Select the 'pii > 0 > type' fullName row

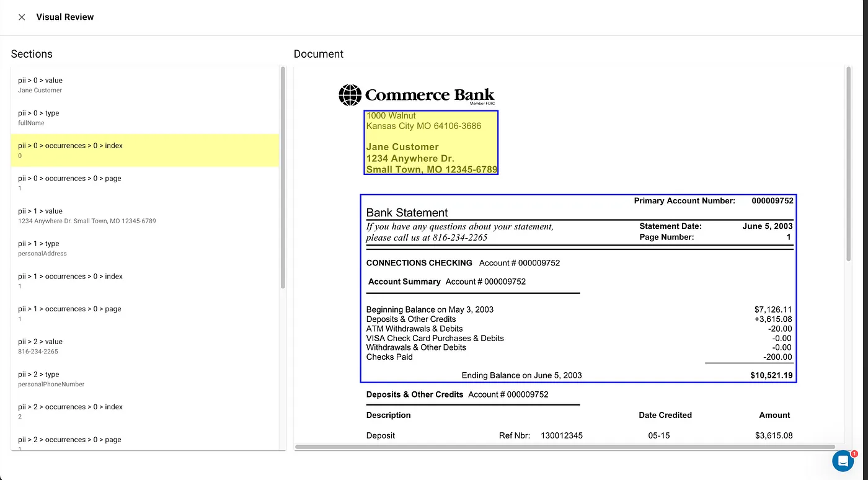tap(145, 118)
